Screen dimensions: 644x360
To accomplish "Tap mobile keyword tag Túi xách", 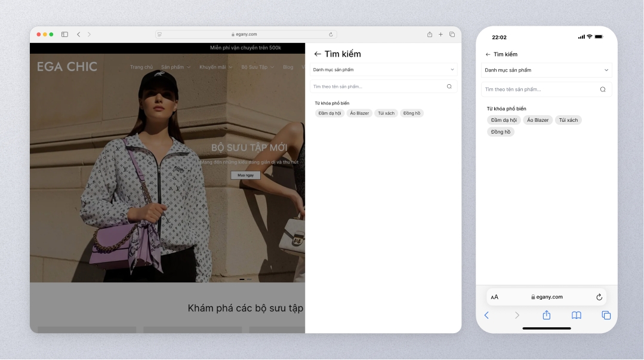I will 568,120.
